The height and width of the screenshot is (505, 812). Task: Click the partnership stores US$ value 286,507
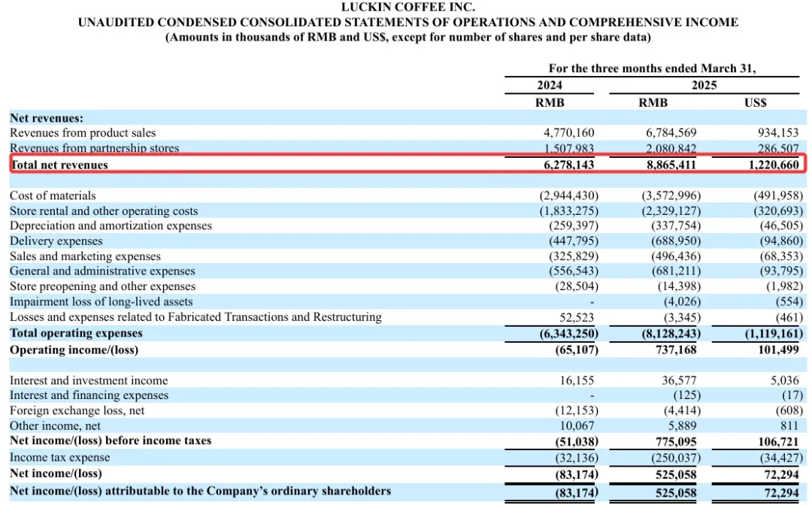[x=778, y=149]
